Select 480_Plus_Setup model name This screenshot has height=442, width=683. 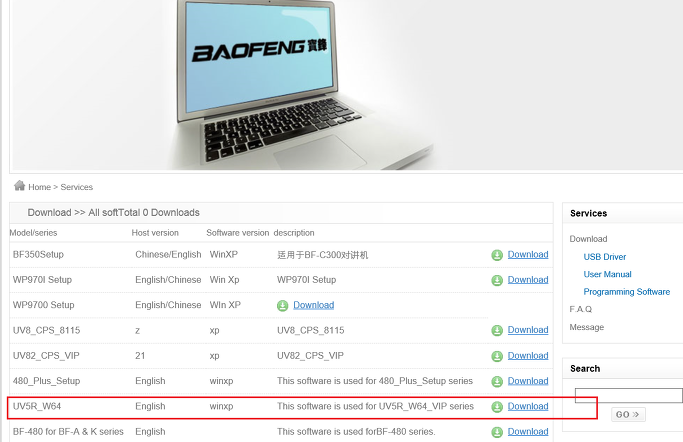pos(47,381)
